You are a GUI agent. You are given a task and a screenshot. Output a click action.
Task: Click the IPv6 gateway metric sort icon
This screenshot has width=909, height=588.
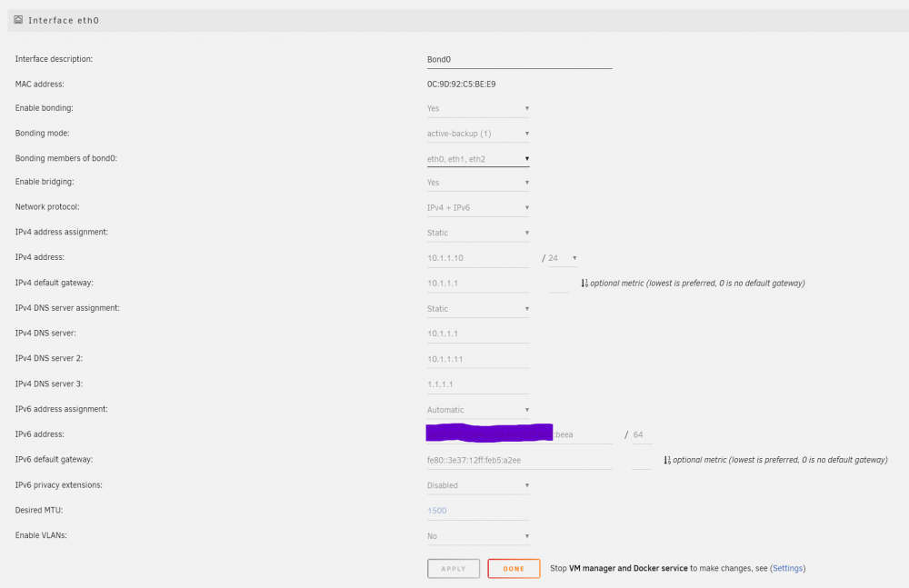667,460
